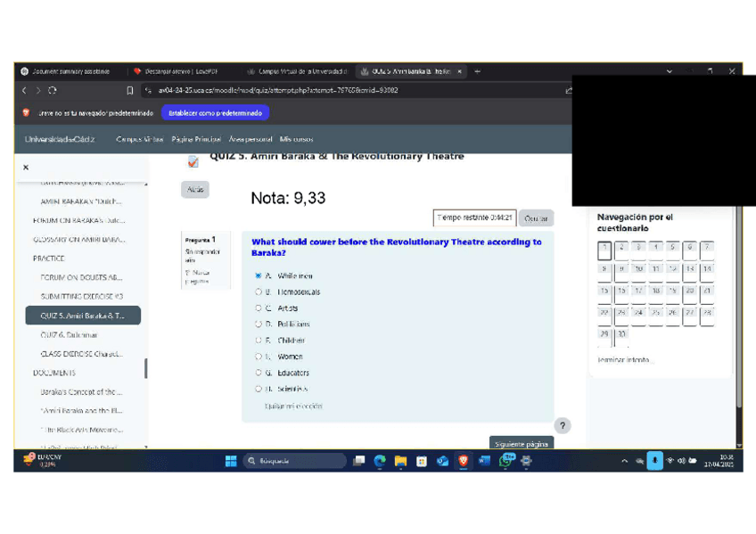Click the course index vertical scrollbar

(146, 368)
